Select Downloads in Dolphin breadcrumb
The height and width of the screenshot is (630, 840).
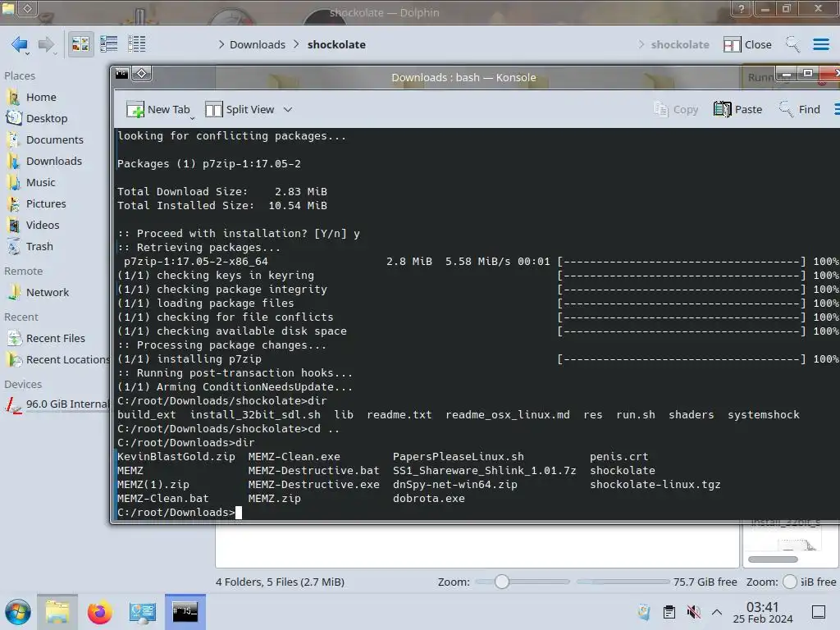tap(257, 44)
